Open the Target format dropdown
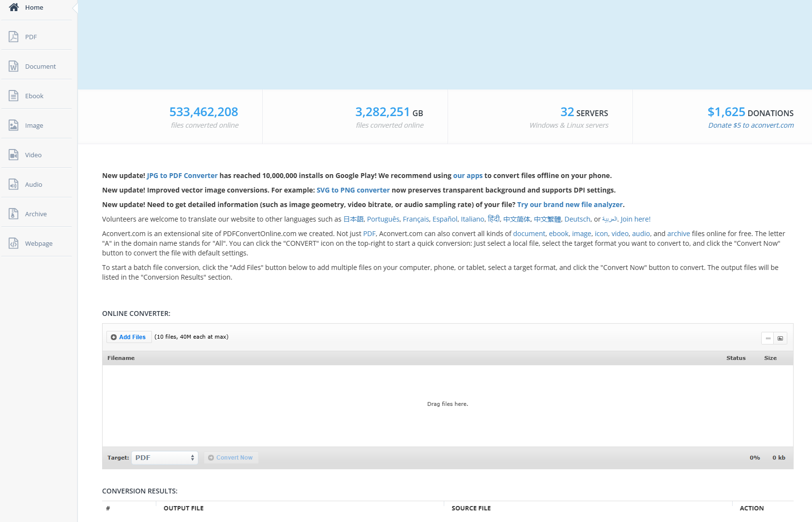 165,458
